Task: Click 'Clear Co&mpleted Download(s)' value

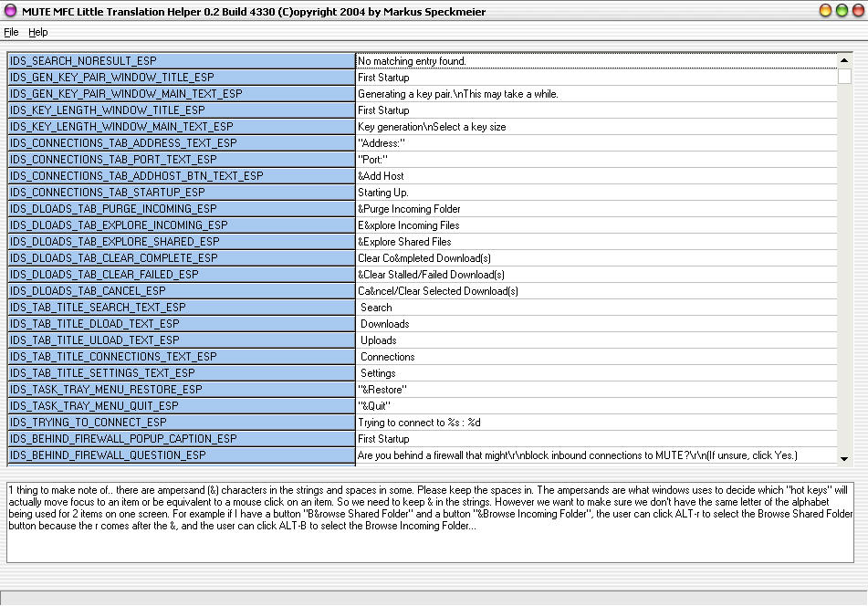Action: point(596,258)
